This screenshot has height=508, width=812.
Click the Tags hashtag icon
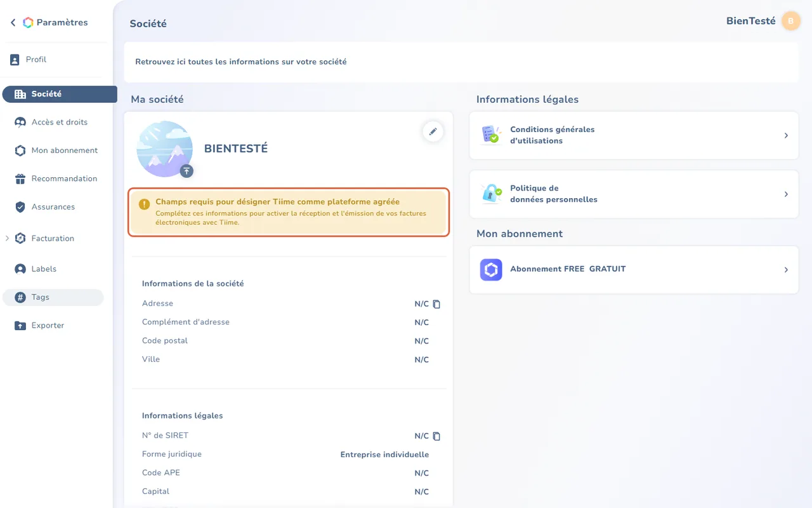(20, 297)
